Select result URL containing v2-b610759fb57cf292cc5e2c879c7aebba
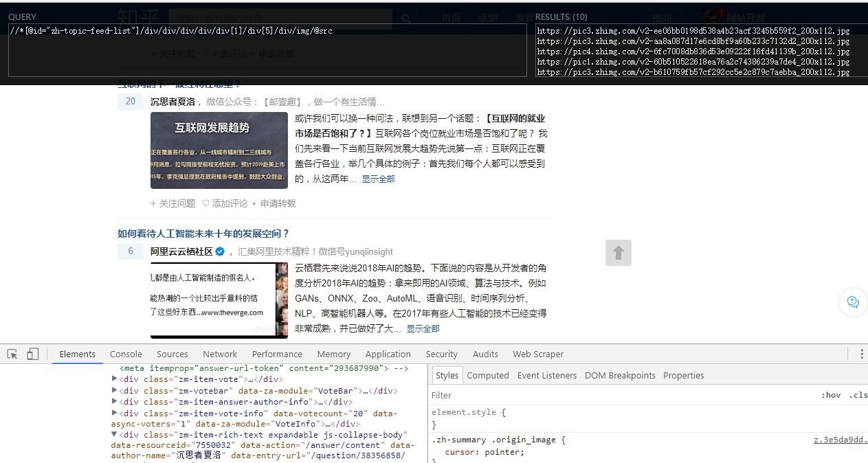Screen dimensions: 868x463 tap(693, 72)
